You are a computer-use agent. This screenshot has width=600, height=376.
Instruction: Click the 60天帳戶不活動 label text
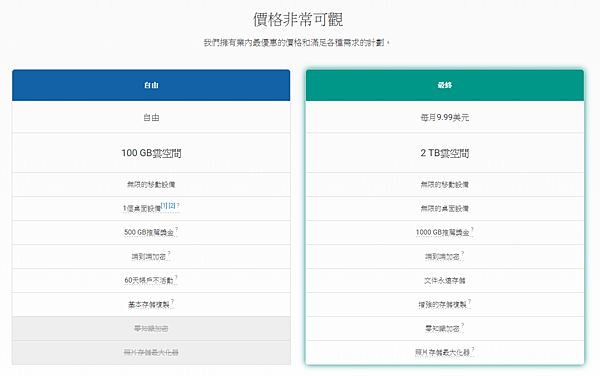pyautogui.click(x=149, y=281)
